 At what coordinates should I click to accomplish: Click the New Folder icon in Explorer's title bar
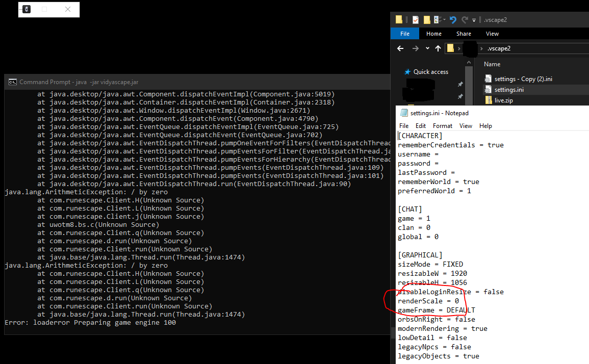427,20
